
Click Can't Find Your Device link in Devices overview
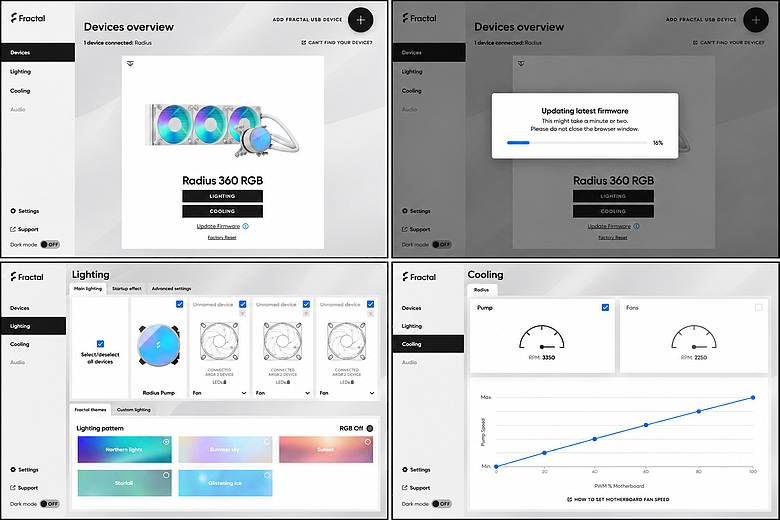point(337,43)
